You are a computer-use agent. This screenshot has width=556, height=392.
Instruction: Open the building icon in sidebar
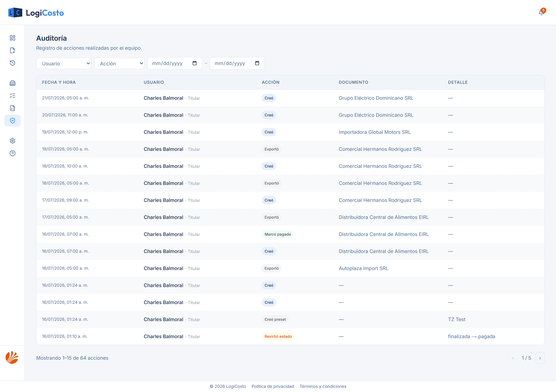tap(12, 83)
